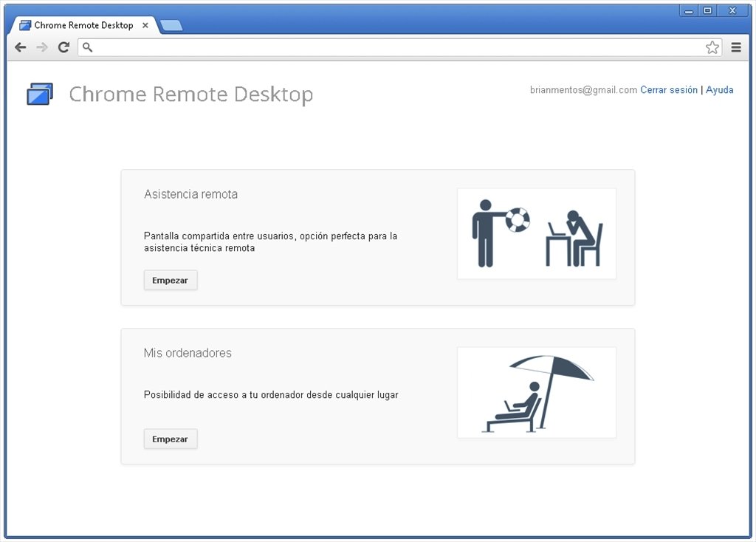Select the Chrome Remote Desktop tab
Viewport: 756px width, 542px height.
click(x=84, y=25)
